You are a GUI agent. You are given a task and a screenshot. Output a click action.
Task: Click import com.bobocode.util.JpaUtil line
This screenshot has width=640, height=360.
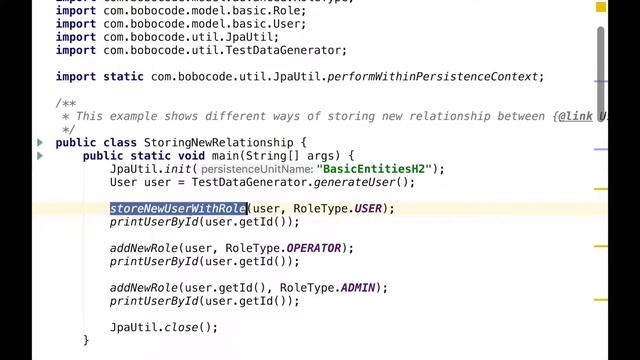coord(167,37)
